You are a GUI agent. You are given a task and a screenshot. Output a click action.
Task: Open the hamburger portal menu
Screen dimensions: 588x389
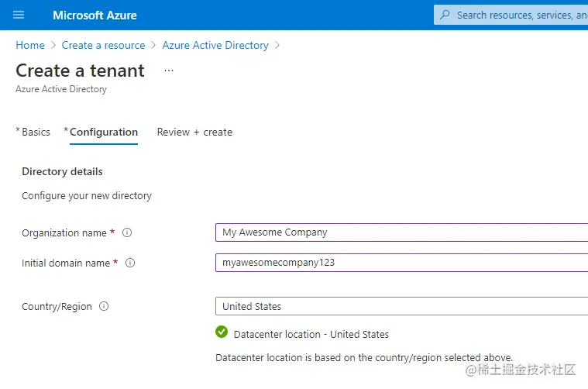19,15
